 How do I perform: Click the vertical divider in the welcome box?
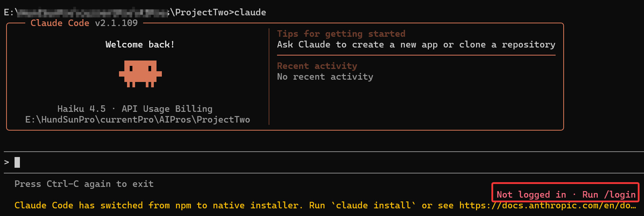[x=269, y=77]
